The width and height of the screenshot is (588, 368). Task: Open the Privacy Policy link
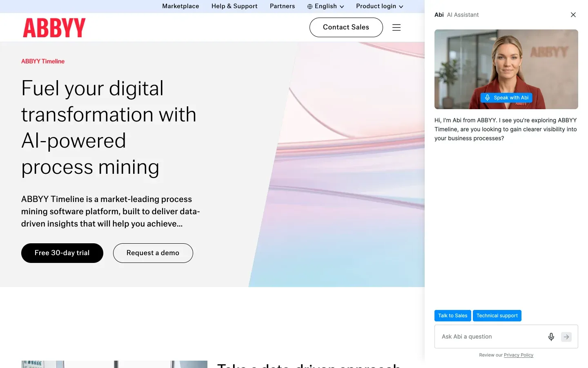519,355
